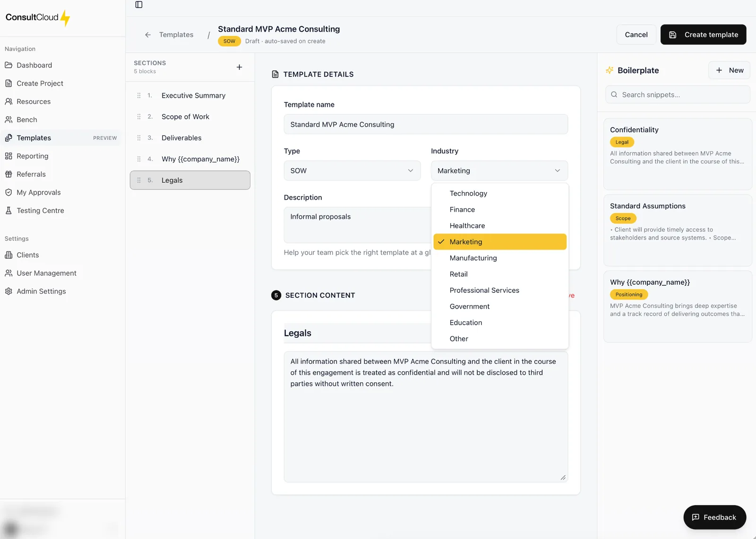Click the Resources people icon
Viewport: 756px width, 539px height.
[x=9, y=102]
